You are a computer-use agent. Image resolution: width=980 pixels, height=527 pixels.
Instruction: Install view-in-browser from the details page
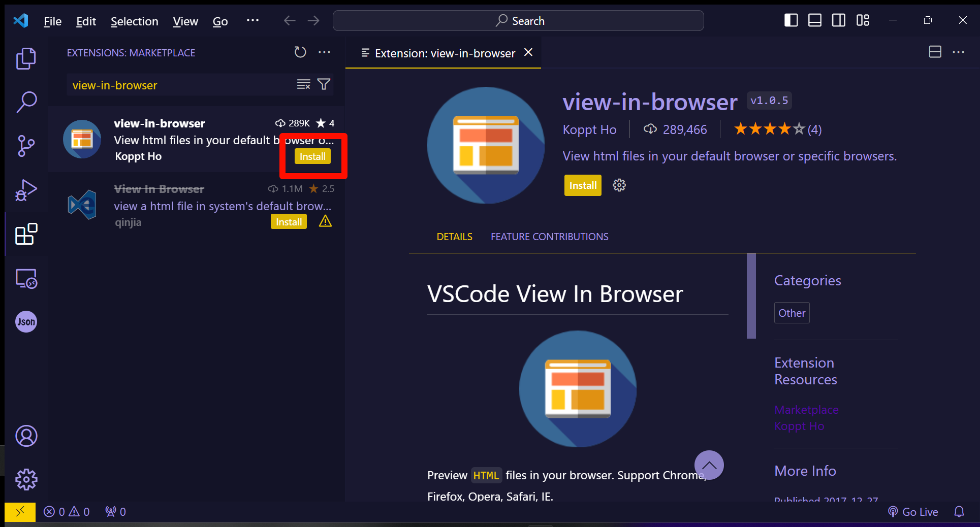click(x=582, y=185)
